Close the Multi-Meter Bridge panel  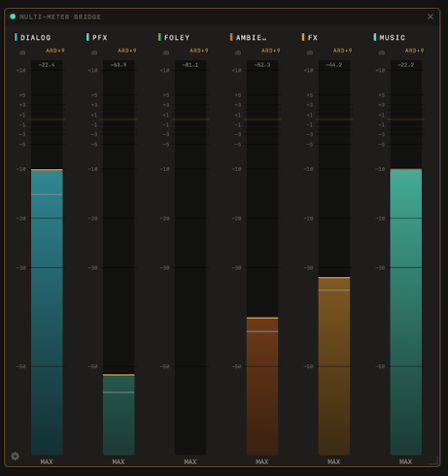[x=431, y=17]
